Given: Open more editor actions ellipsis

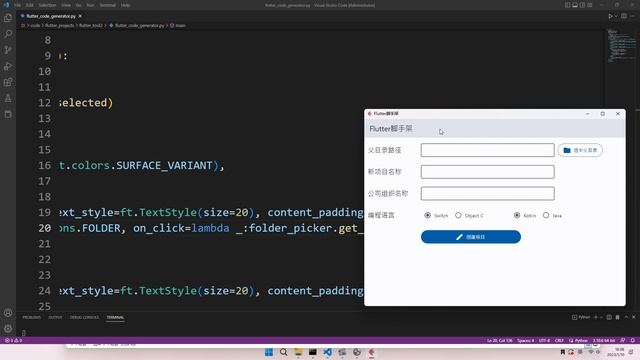Looking at the screenshot, I should [632, 16].
